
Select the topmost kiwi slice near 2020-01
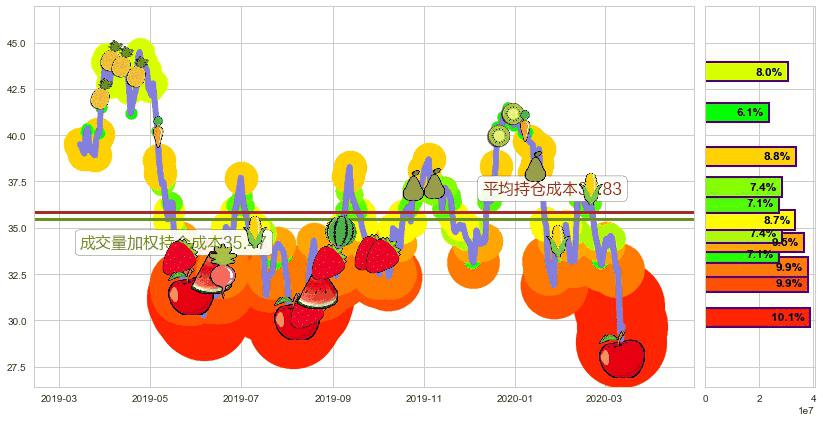point(514,114)
